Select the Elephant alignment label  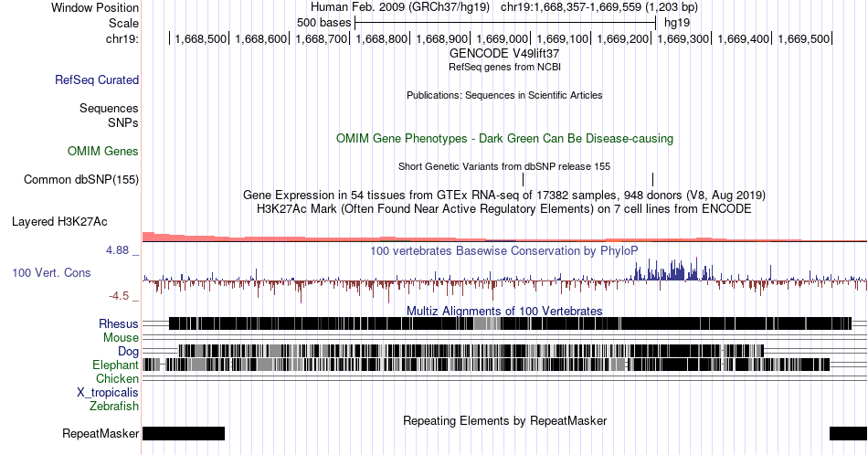click(x=116, y=365)
